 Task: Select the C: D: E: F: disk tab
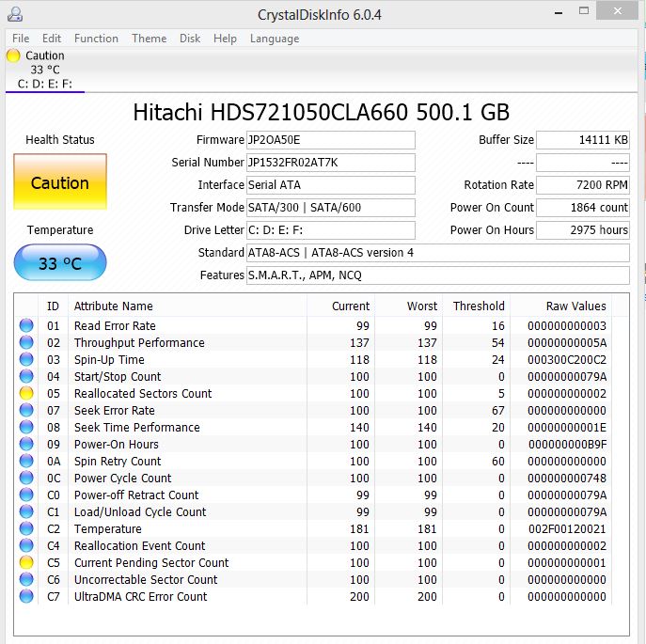point(44,84)
